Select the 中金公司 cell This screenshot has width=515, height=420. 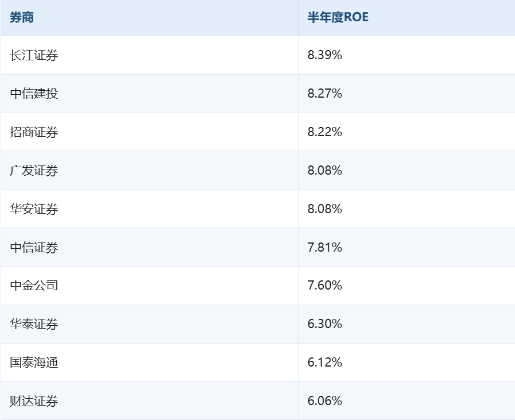[x=149, y=286]
